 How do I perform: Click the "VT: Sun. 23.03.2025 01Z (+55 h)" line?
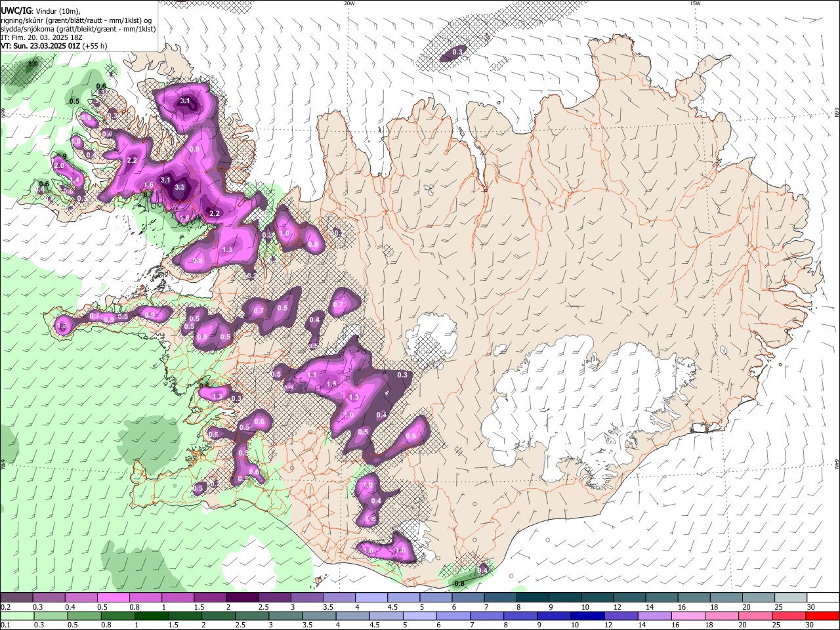point(54,47)
